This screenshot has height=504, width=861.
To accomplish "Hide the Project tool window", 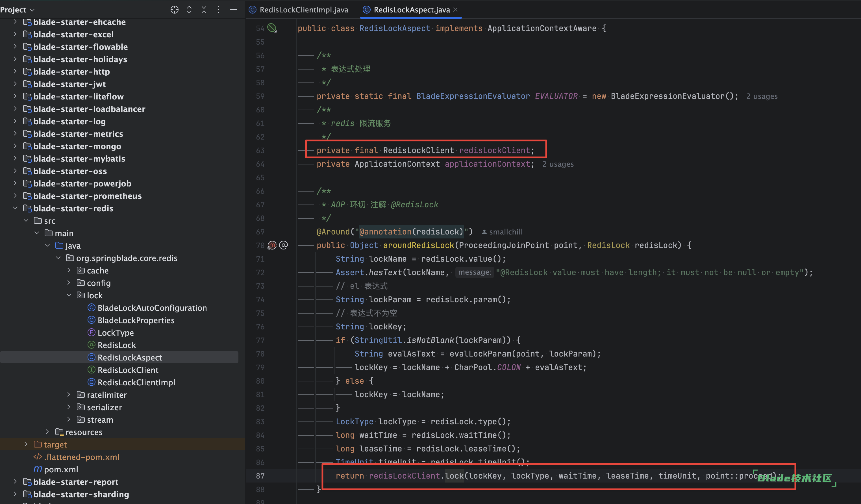I will pyautogui.click(x=233, y=10).
